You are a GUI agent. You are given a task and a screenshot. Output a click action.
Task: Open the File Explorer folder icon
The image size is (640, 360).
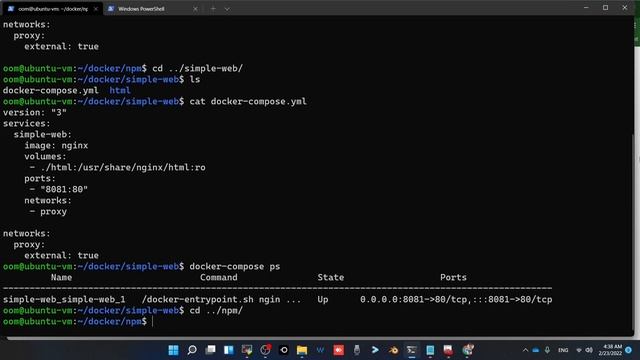click(302, 350)
